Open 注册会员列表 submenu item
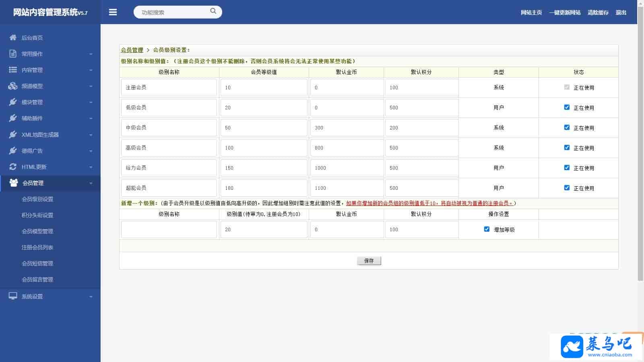 tap(37, 247)
